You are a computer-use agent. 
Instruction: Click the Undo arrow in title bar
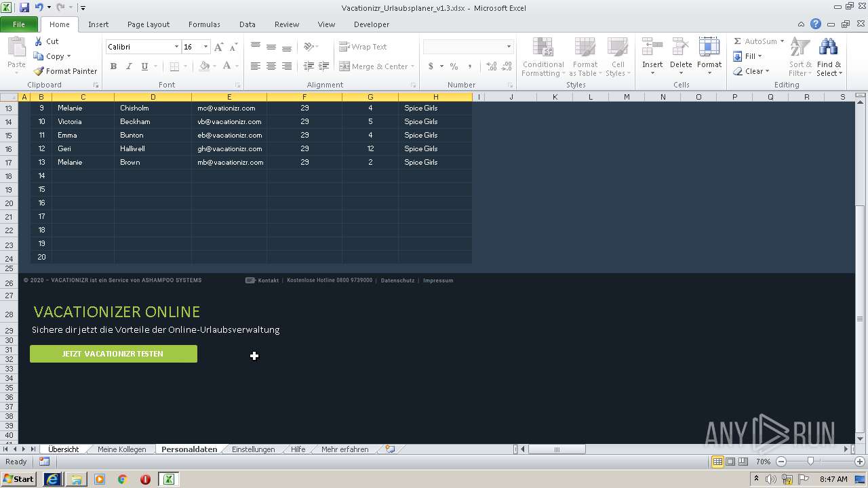[x=39, y=7]
